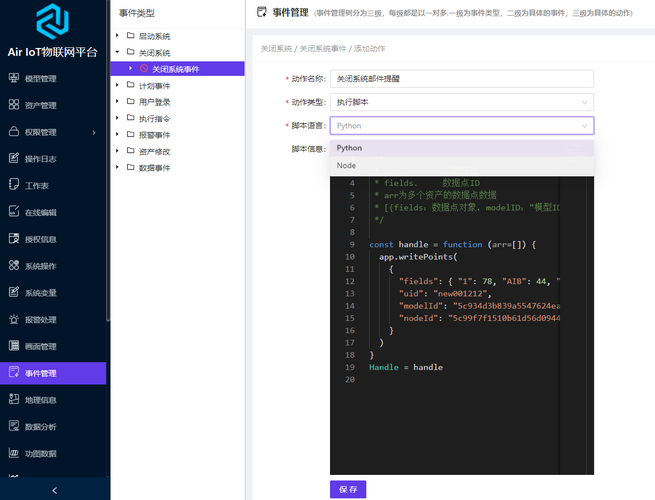The image size is (655, 500).
Task: Select the 关闭系统事件 tree row label
Action: point(175,69)
